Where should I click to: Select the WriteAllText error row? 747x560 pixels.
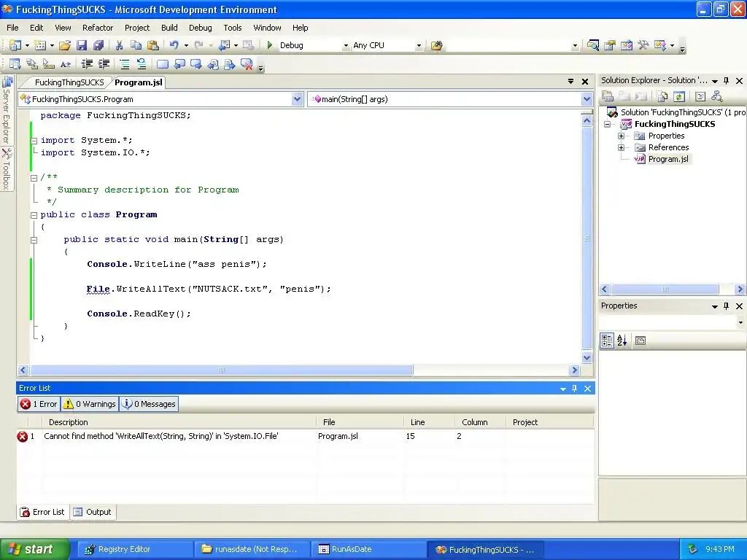click(305, 436)
